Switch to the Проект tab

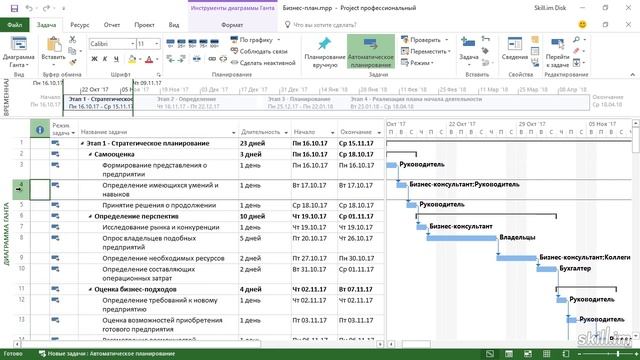(x=144, y=25)
